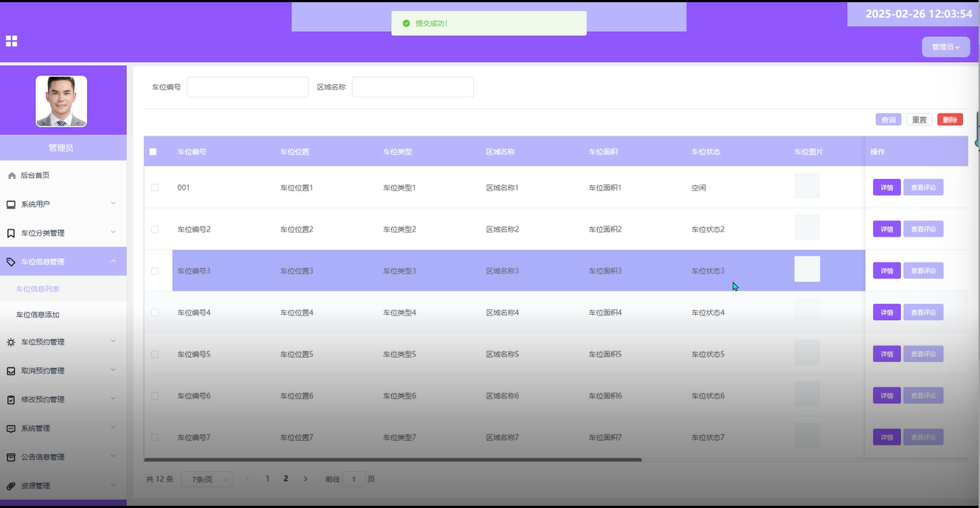Click the 车位图片 thumbnail in row 001
980x508 pixels.
click(x=807, y=186)
